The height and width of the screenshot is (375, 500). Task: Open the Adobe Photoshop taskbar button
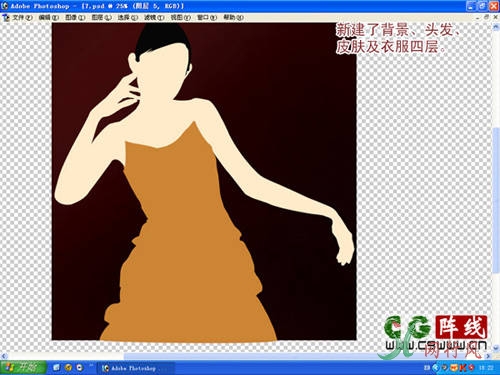(135, 368)
